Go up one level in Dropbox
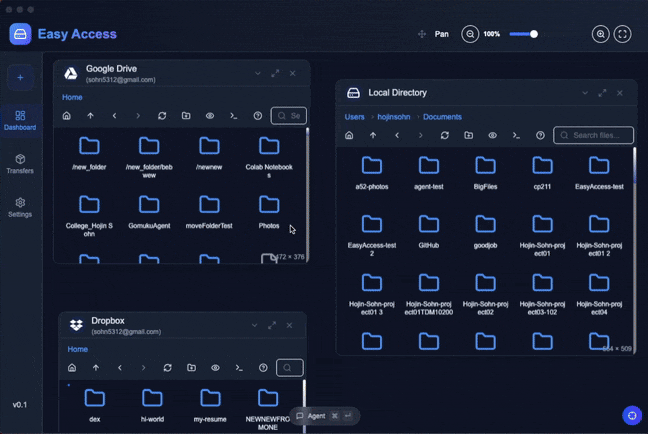 (x=95, y=367)
